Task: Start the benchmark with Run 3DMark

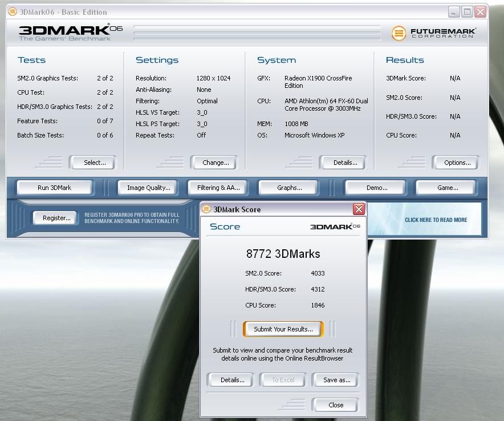Action: click(x=55, y=188)
